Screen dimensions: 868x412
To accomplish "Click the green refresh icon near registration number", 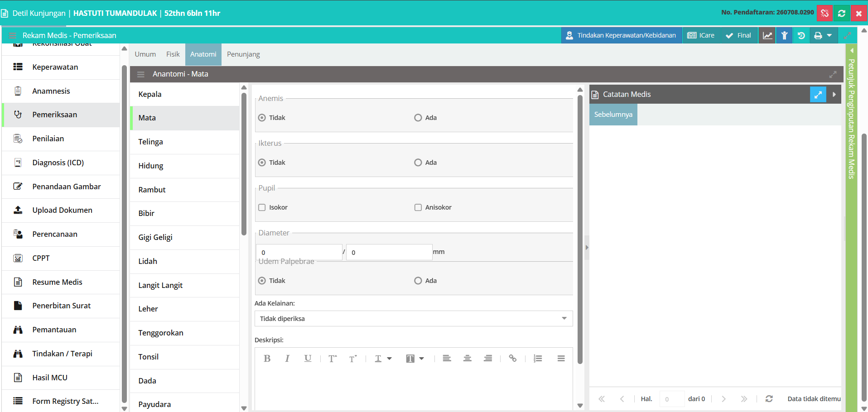I will point(842,13).
